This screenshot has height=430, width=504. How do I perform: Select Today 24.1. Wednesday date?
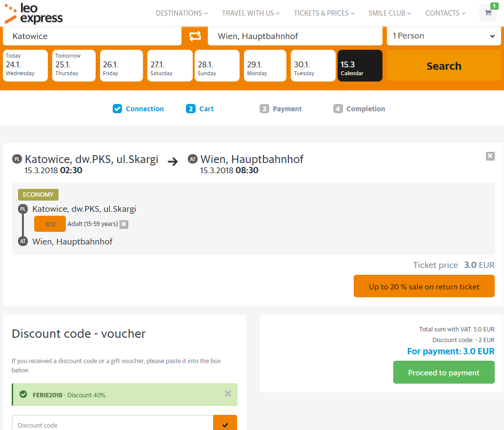coord(25,65)
